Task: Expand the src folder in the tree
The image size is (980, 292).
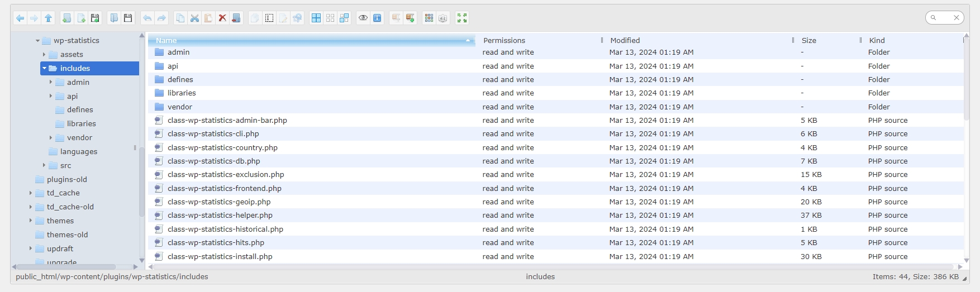Action: click(44, 165)
